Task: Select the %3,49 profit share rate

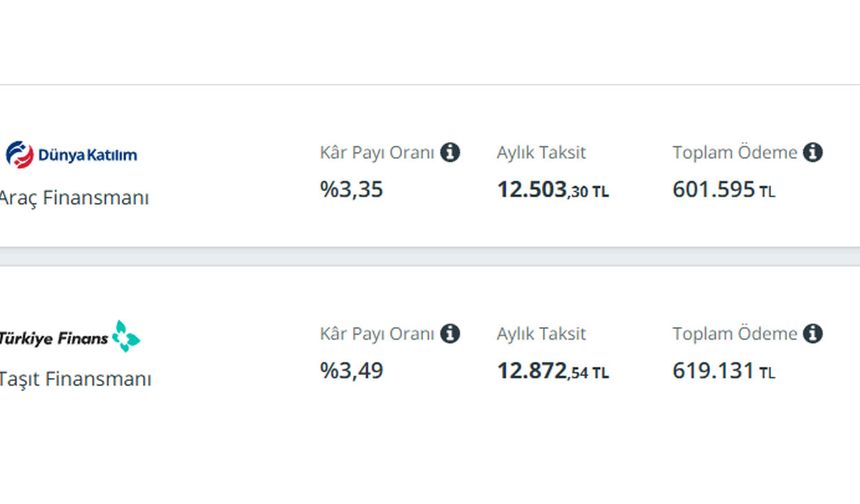Action: pyautogui.click(x=352, y=371)
